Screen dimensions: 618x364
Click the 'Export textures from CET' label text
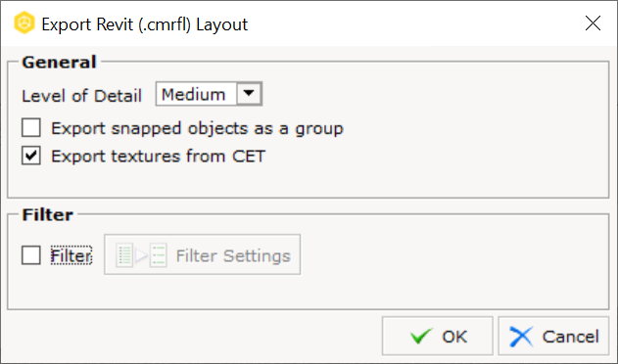[159, 157]
